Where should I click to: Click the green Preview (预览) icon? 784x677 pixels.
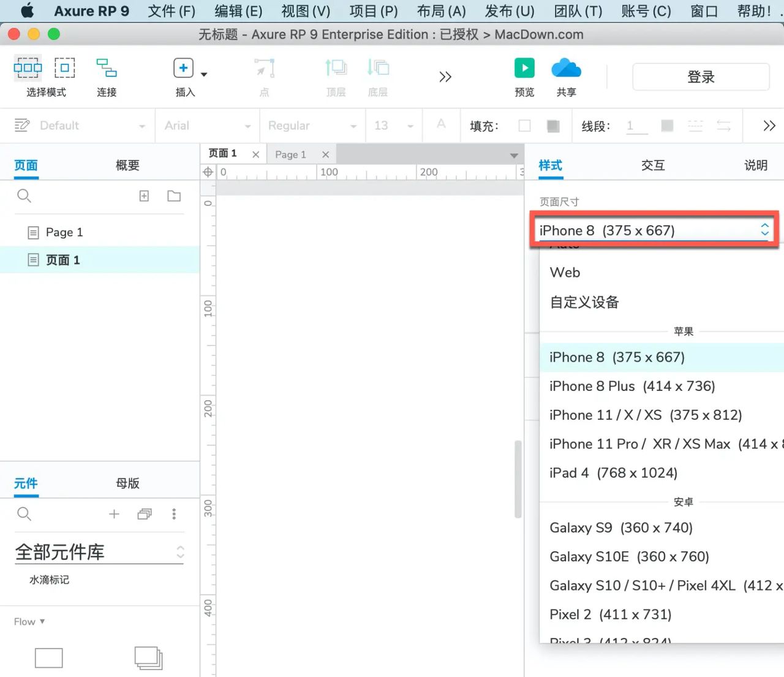point(524,67)
